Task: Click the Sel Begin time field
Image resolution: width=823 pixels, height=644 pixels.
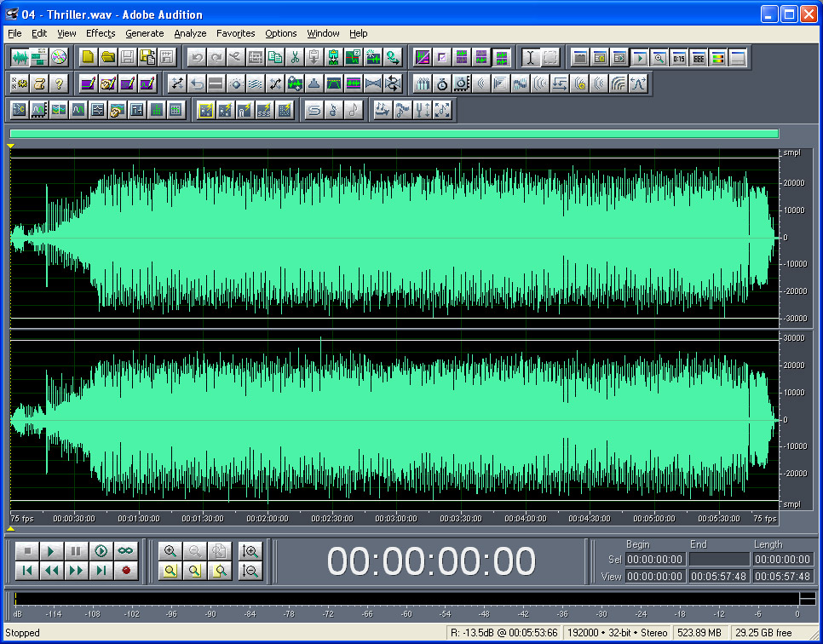Action: click(654, 560)
